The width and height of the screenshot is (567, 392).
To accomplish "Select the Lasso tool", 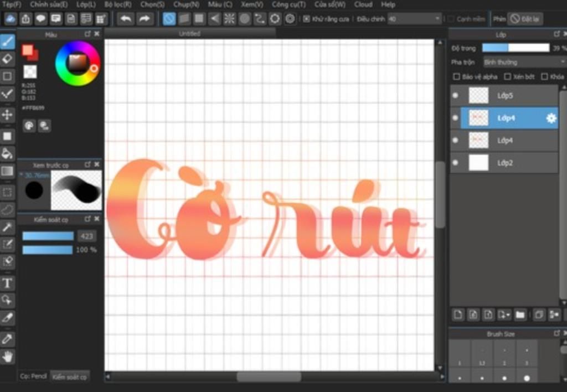I will coord(7,209).
